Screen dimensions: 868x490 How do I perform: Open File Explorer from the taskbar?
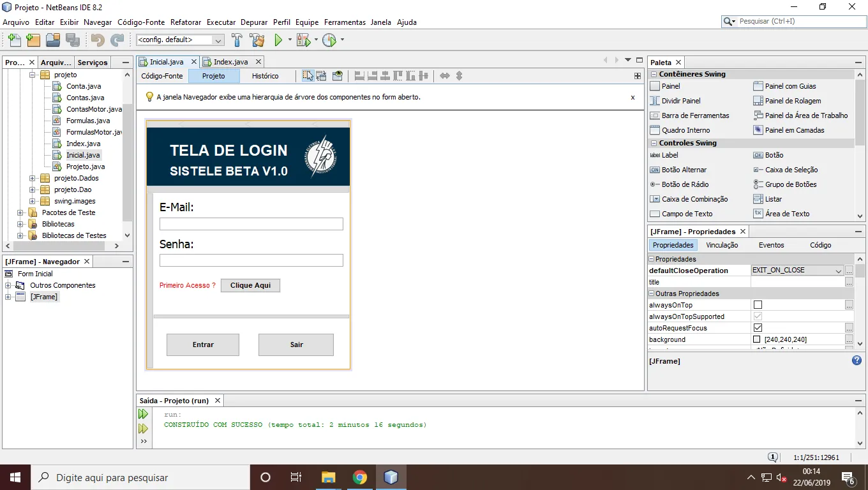point(329,477)
